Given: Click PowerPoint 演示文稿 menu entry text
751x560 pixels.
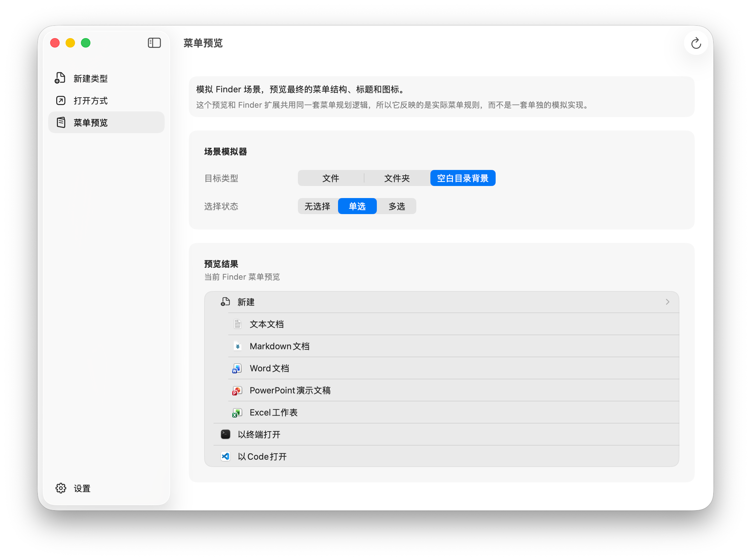Looking at the screenshot, I should pyautogui.click(x=290, y=390).
